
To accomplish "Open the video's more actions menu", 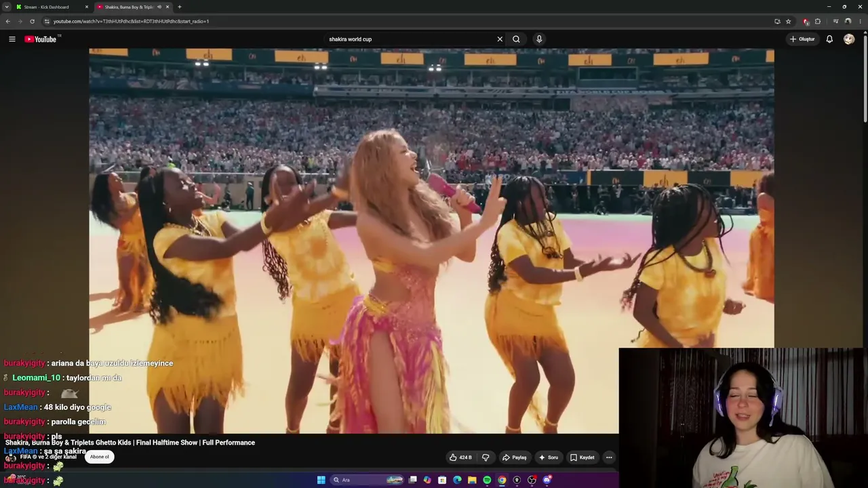I will [x=609, y=457].
